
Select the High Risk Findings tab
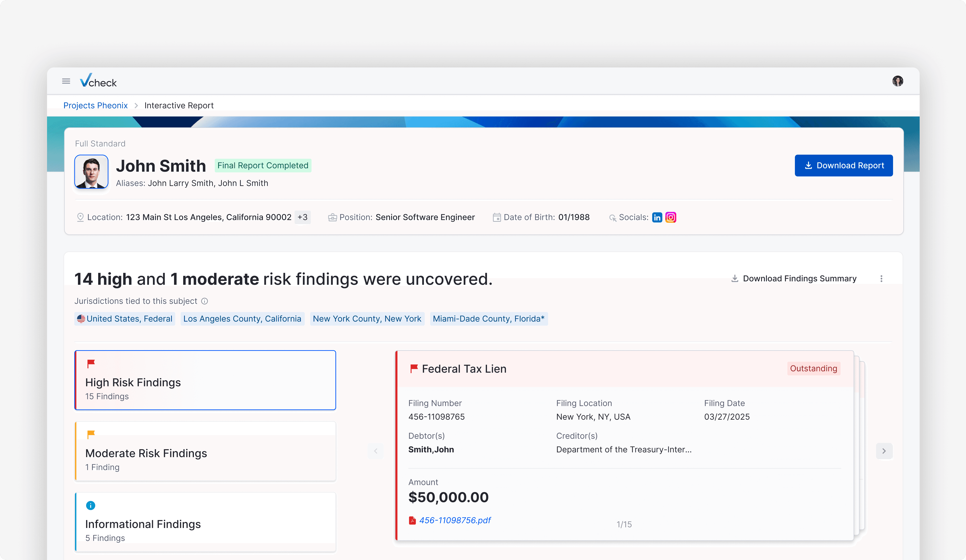[x=205, y=380]
